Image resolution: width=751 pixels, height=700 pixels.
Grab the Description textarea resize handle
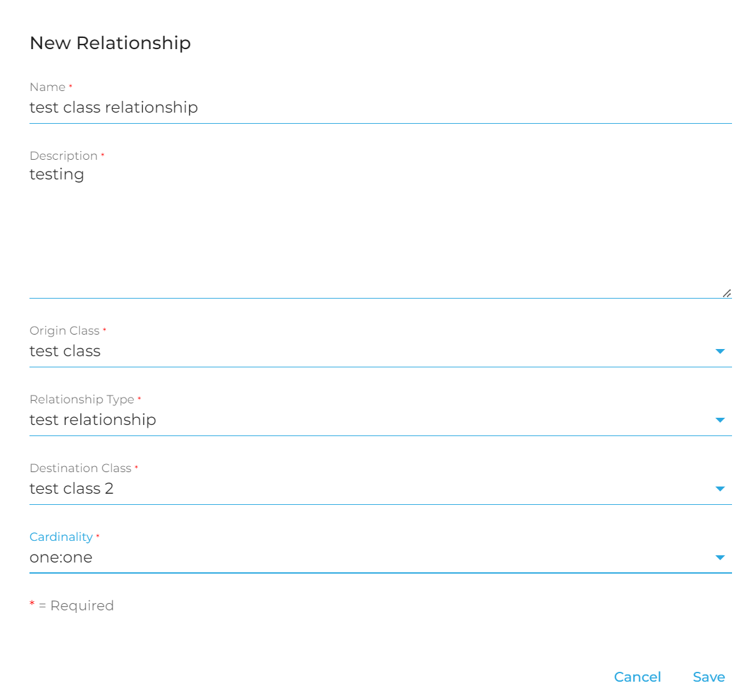click(727, 293)
